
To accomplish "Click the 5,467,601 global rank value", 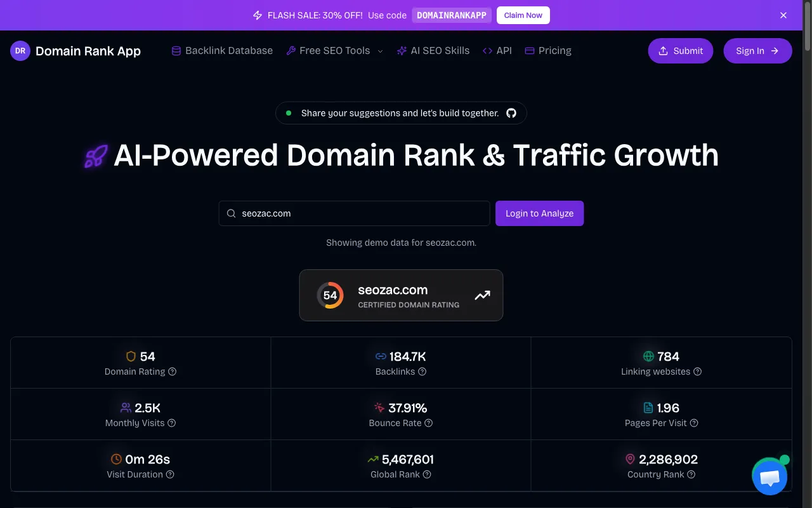I will (x=408, y=459).
